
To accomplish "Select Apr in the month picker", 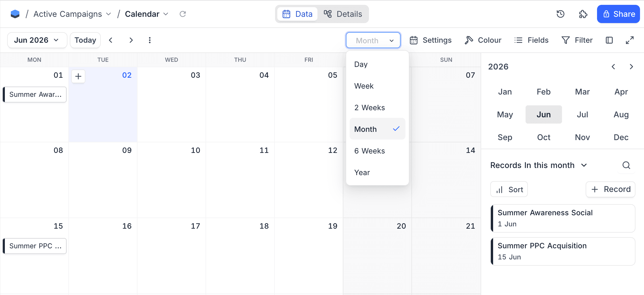I will [x=621, y=92].
